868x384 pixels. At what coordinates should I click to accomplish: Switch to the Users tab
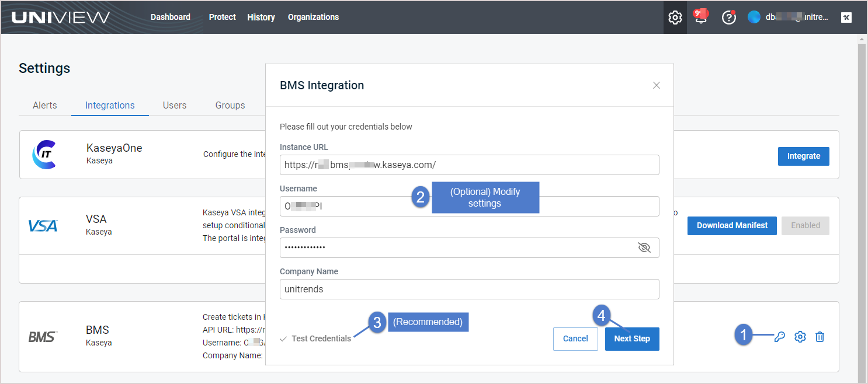pos(175,105)
